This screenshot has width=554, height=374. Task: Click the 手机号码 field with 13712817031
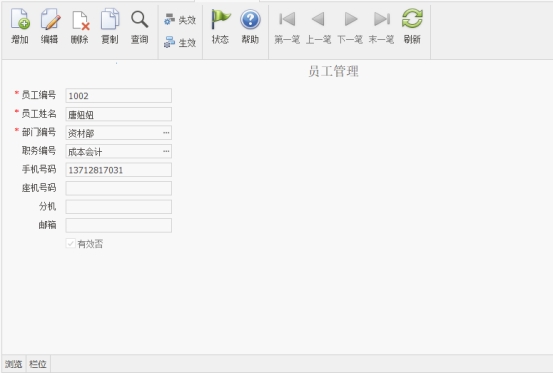(x=119, y=170)
